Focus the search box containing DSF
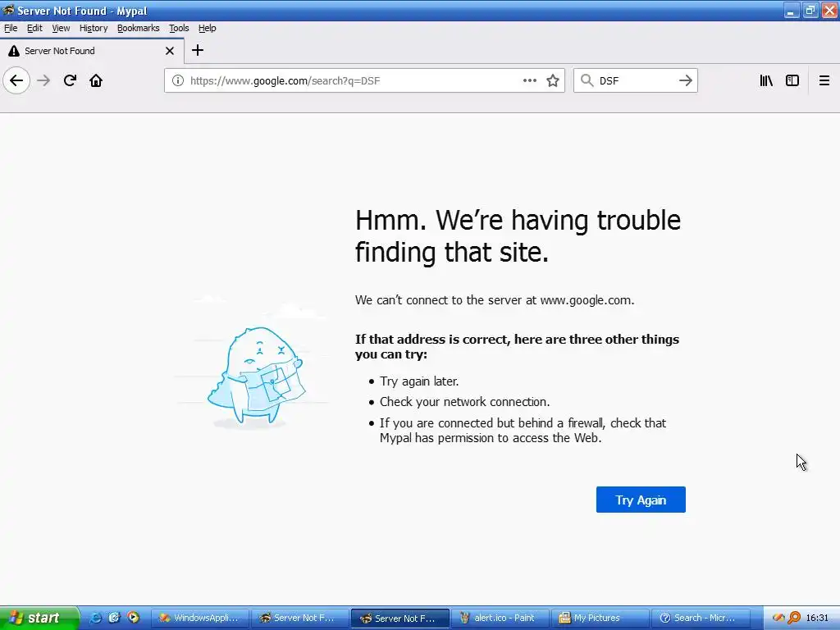This screenshot has width=840, height=630. 636,80
